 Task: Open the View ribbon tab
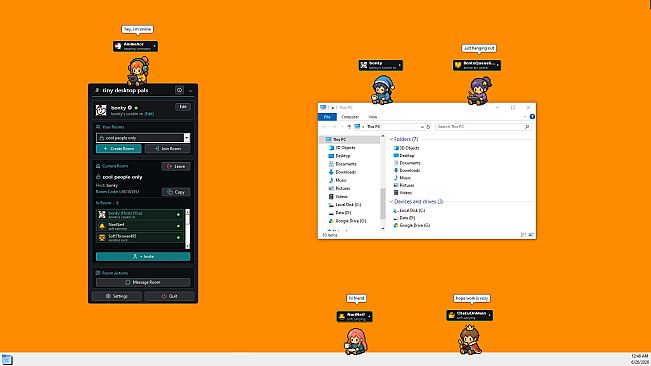(x=373, y=117)
